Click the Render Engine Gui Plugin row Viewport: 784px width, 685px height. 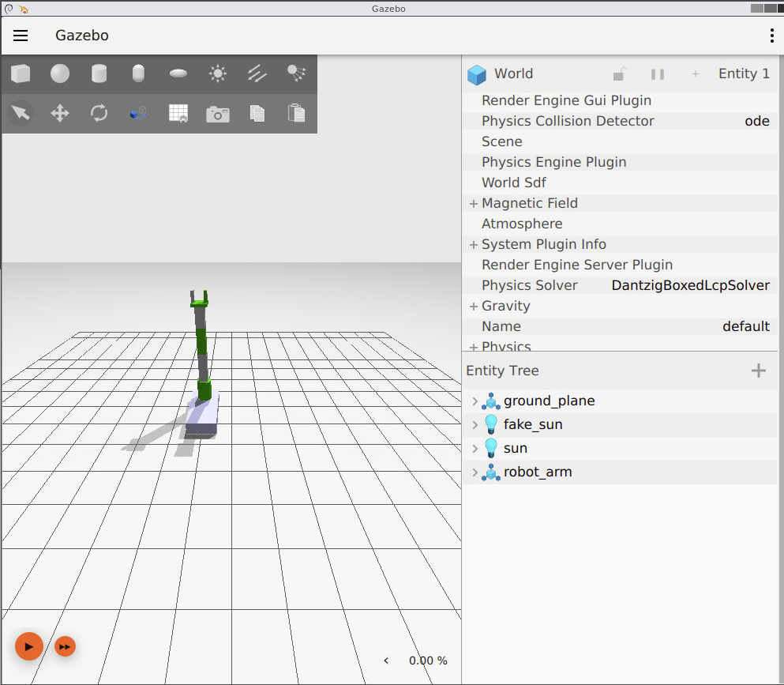coord(620,100)
